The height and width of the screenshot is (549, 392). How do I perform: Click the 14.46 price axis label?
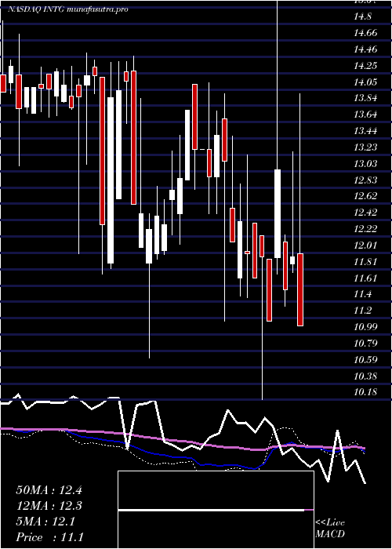click(x=366, y=49)
